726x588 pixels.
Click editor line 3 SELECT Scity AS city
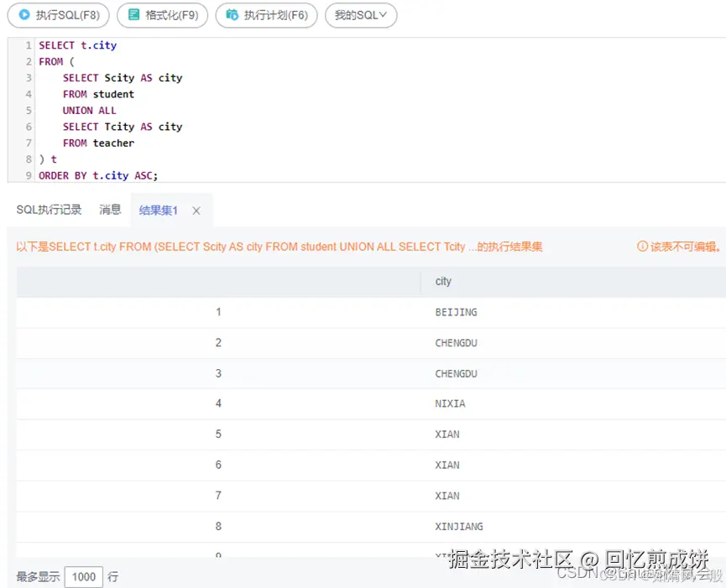[123, 78]
